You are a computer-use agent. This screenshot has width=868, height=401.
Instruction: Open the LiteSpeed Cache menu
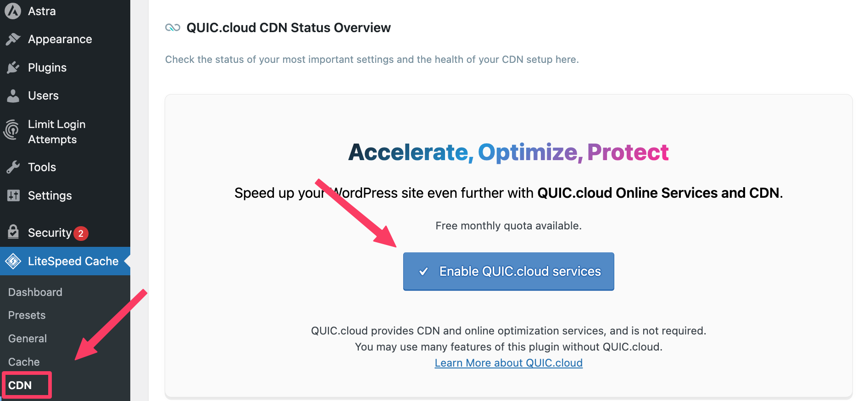(x=65, y=261)
